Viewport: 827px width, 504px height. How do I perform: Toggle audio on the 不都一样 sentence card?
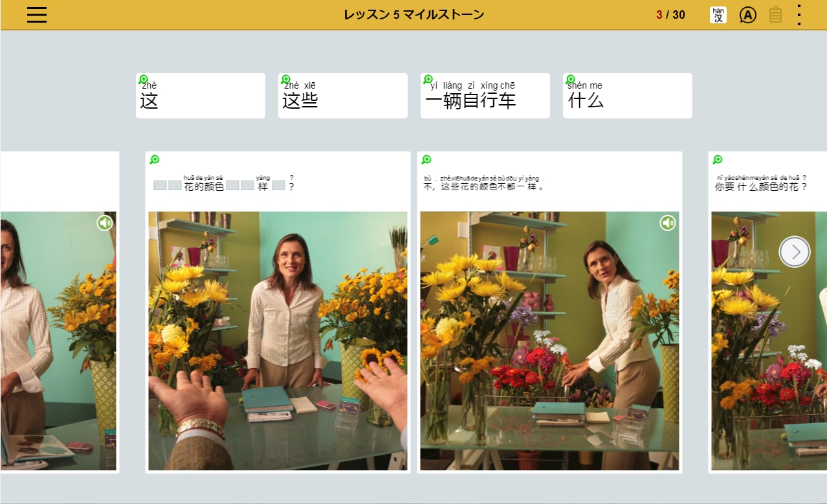click(x=668, y=223)
